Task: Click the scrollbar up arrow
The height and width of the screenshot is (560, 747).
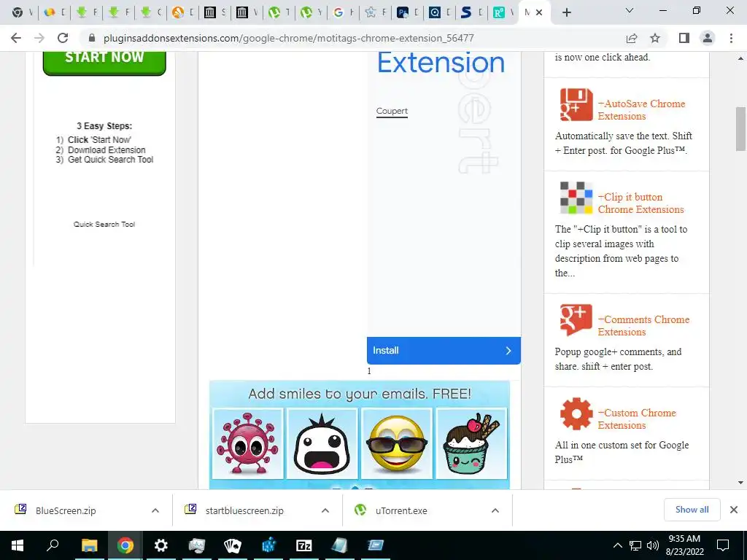Action: 740,58
